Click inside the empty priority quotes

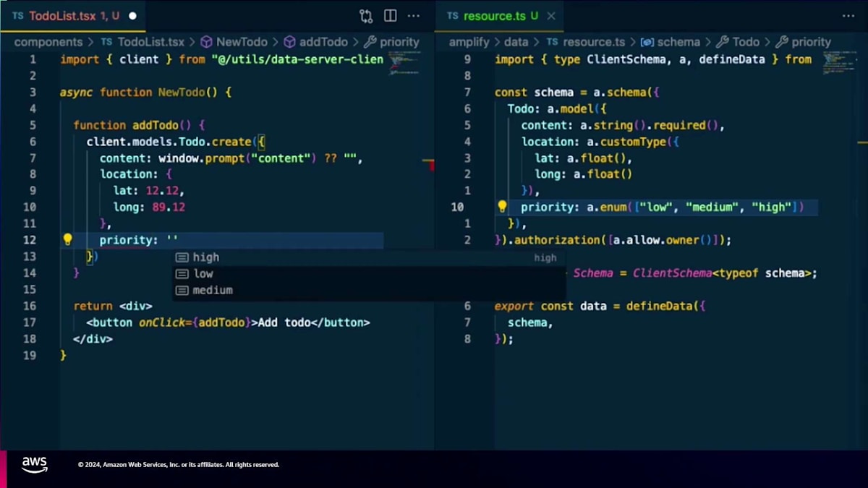pyautogui.click(x=172, y=240)
